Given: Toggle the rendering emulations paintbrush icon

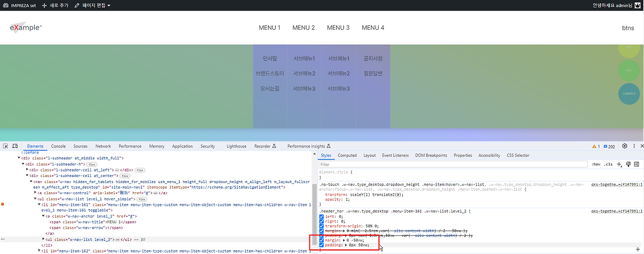Looking at the screenshot, I should pyautogui.click(x=628, y=164).
